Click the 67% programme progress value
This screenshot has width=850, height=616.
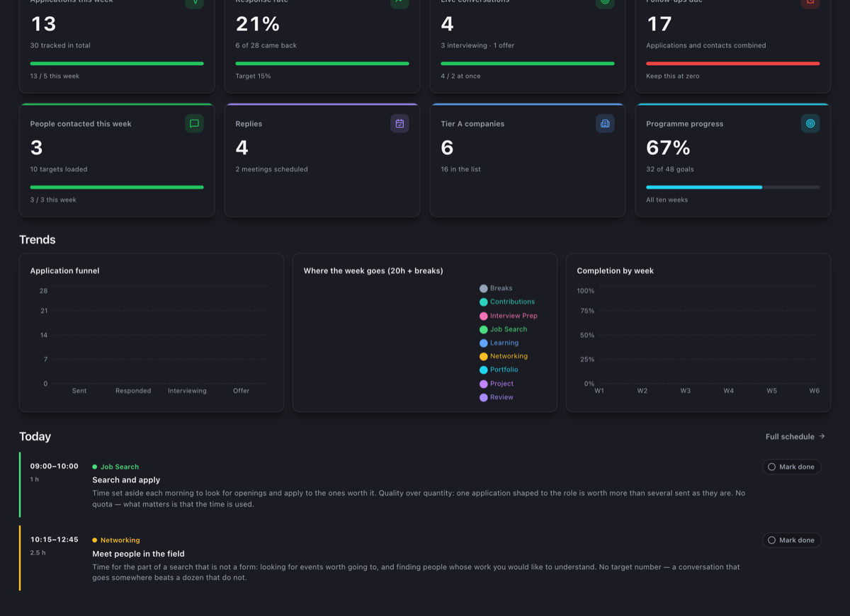click(x=668, y=147)
